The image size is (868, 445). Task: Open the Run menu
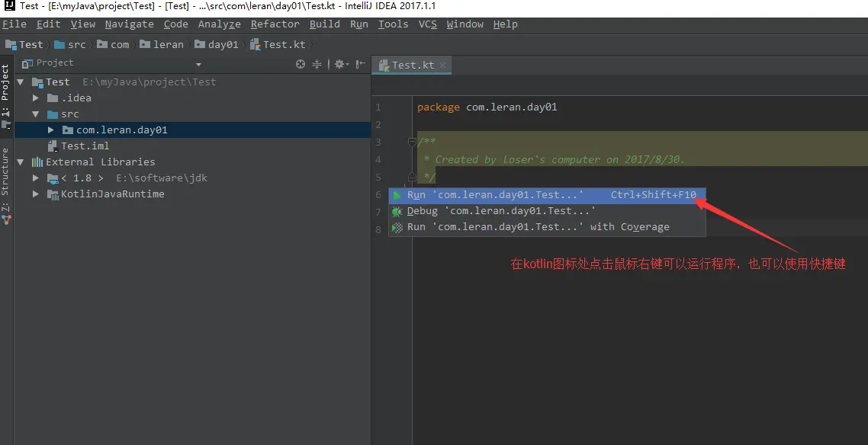(359, 24)
